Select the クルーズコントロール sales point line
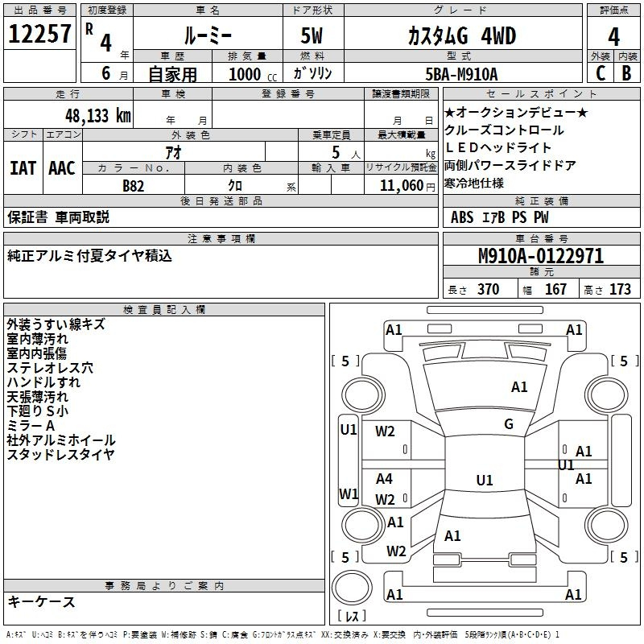The image size is (644, 644). tap(504, 130)
